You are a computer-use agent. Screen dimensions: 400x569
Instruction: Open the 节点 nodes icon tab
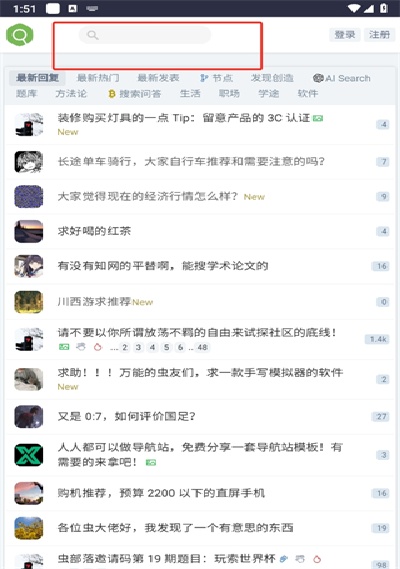tap(216, 78)
